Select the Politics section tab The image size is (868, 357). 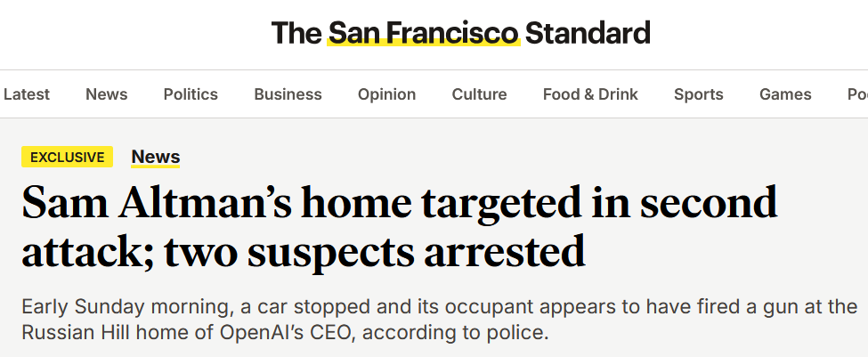click(x=191, y=94)
